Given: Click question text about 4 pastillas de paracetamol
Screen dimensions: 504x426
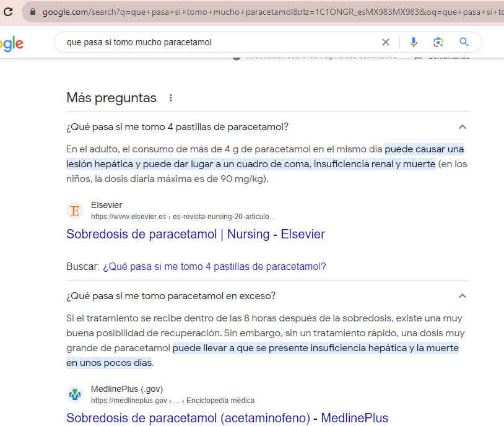Looking at the screenshot, I should [177, 127].
